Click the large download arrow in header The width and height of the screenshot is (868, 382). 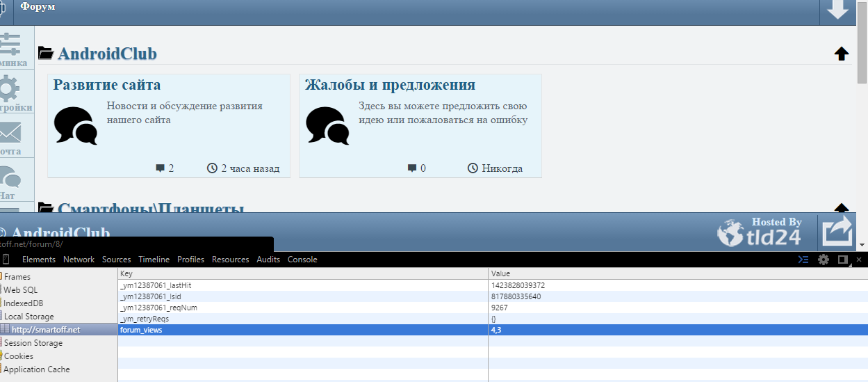tap(837, 10)
